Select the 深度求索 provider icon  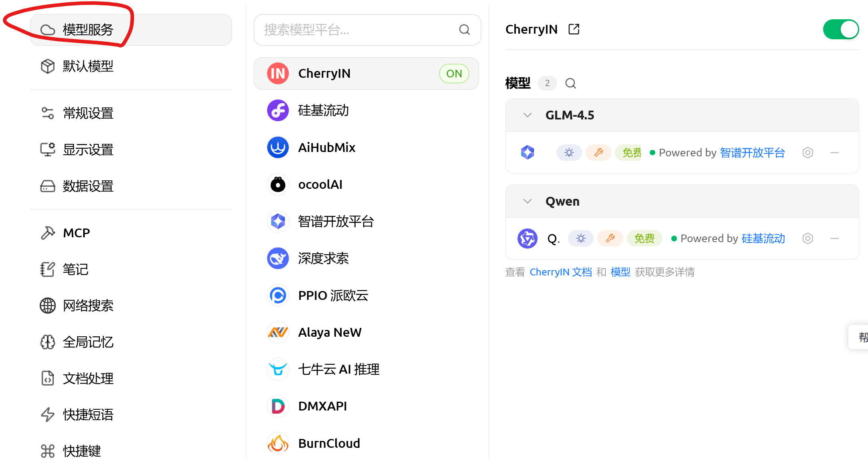tap(278, 259)
